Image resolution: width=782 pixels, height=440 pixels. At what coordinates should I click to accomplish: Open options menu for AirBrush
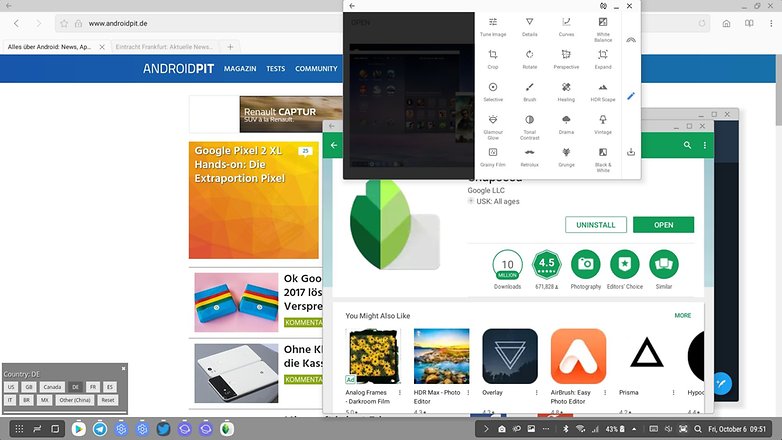605,393
